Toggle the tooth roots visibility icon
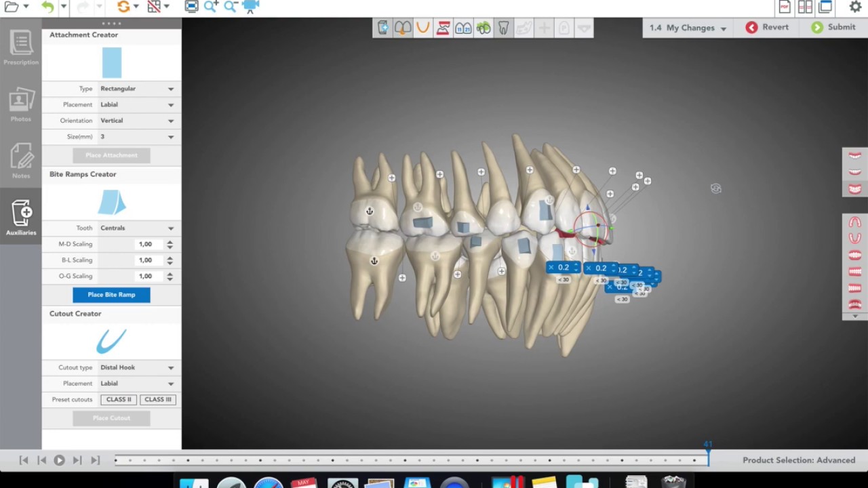Viewport: 868px width, 488px height. (503, 28)
